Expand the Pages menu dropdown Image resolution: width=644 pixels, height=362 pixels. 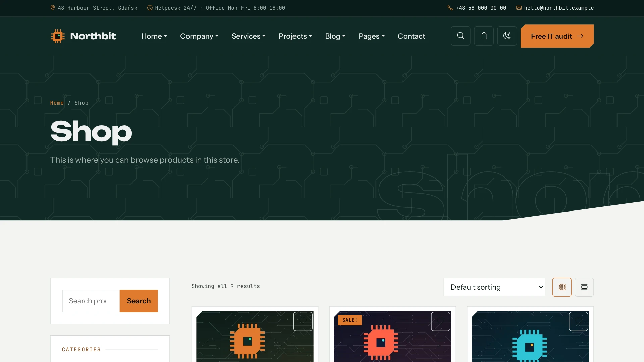(x=372, y=36)
